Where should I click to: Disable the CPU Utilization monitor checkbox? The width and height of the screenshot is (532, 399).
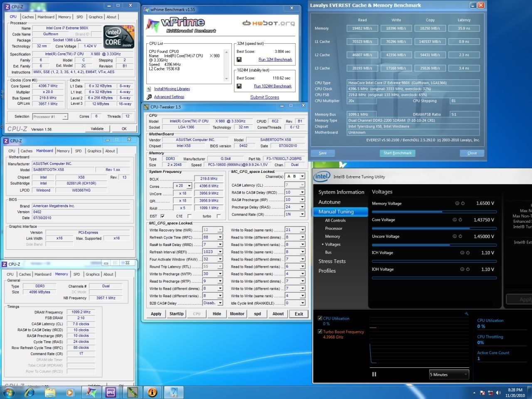[x=320, y=318]
